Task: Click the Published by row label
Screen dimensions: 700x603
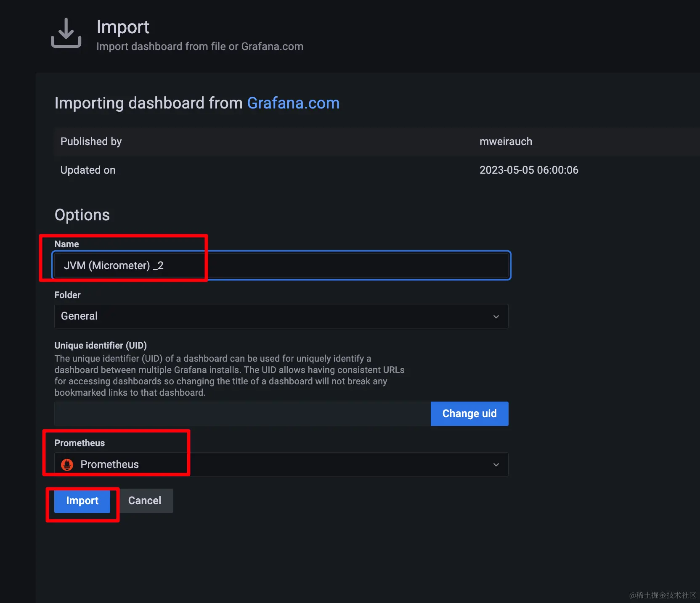Action: (x=91, y=141)
